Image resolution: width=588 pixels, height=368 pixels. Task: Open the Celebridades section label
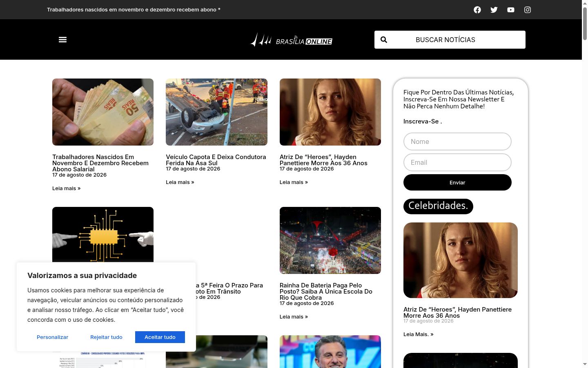pos(438,206)
